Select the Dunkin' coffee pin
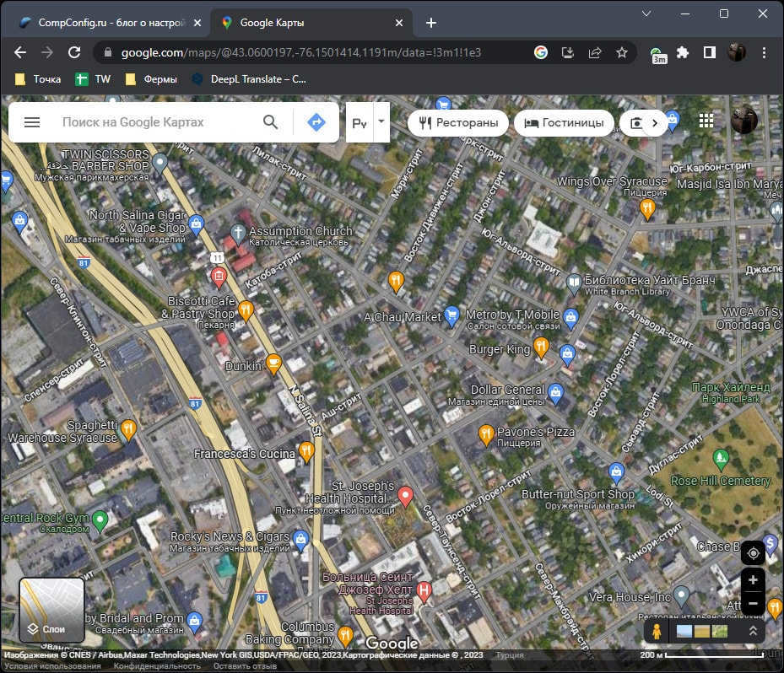 click(x=273, y=363)
